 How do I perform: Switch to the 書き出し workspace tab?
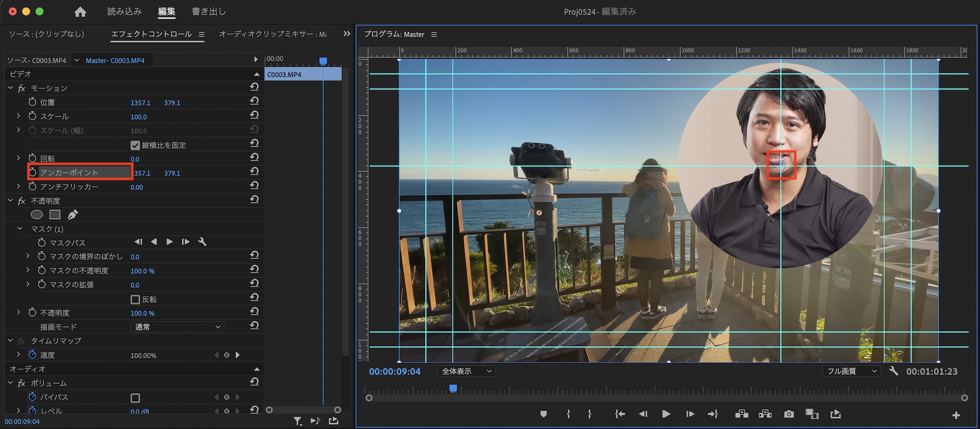click(x=208, y=11)
